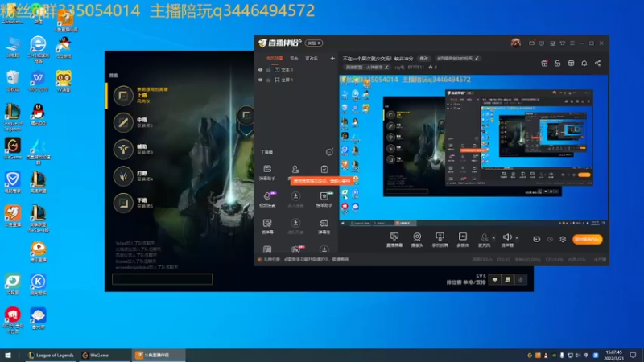Image resolution: width=644 pixels, height=362 pixels.
Task: Open the pill badge next to 直播伴侣 logo
Action: click(314, 43)
